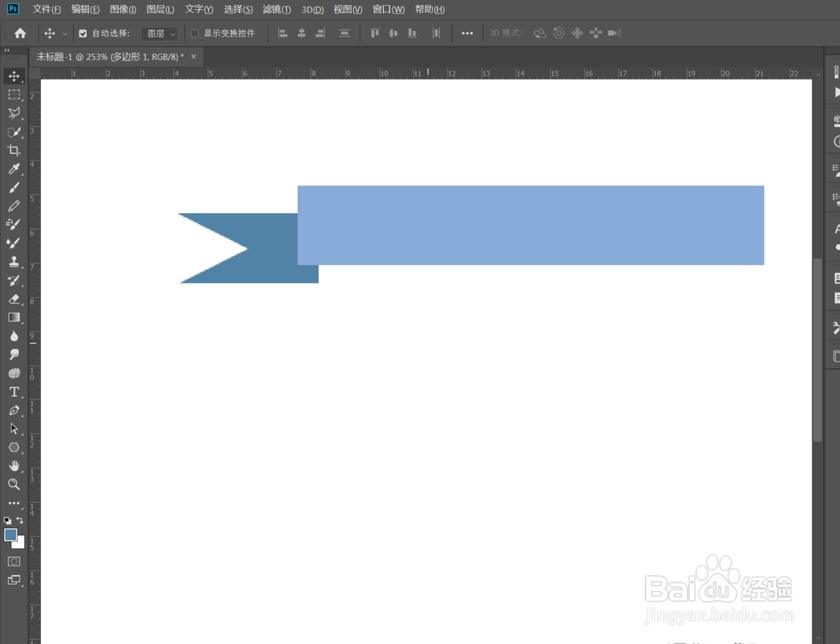Open the 图层 auto-select dropdown
Image resolution: width=840 pixels, height=644 pixels.
(x=160, y=34)
